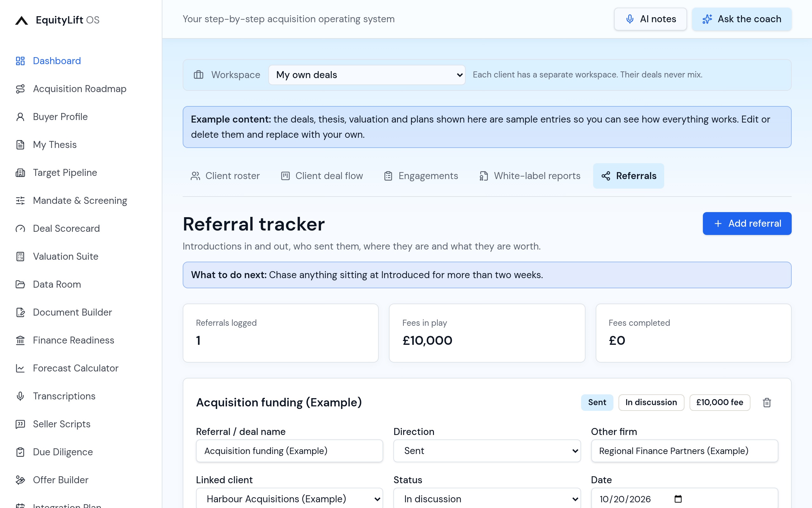Click the £10,000 fee badge
The image size is (812, 508).
point(720,403)
